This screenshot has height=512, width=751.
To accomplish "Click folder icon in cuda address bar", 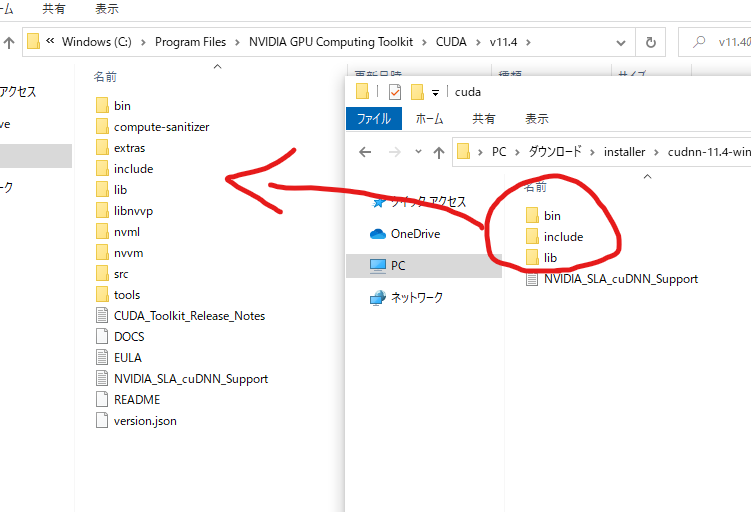I will pyautogui.click(x=463, y=152).
